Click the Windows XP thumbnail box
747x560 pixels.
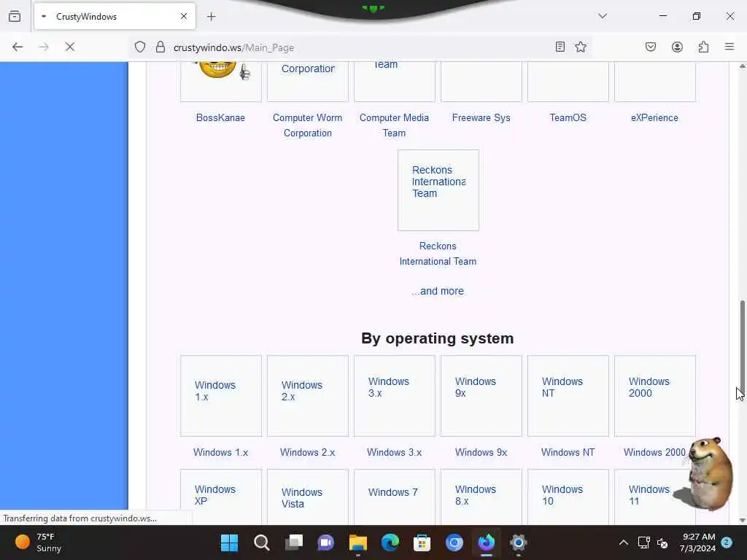221,497
